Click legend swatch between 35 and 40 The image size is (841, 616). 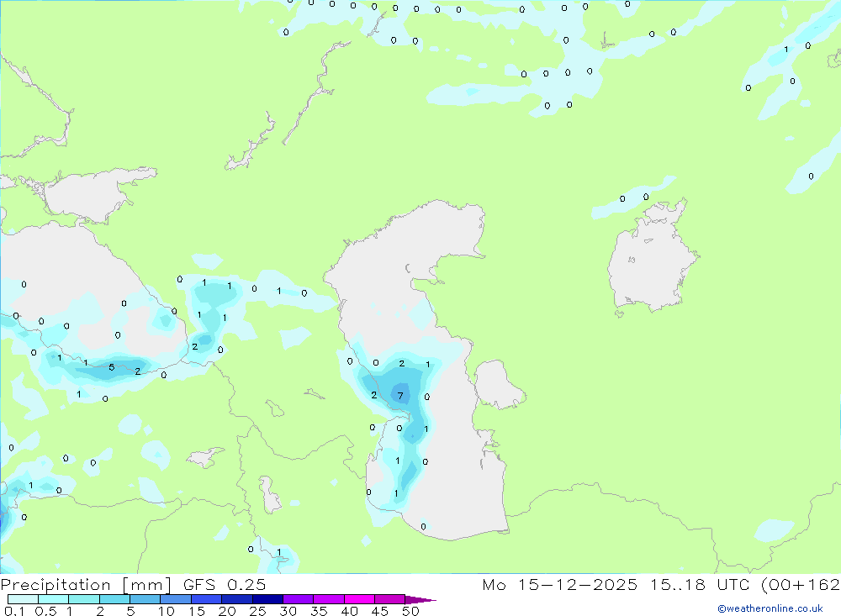(329, 599)
